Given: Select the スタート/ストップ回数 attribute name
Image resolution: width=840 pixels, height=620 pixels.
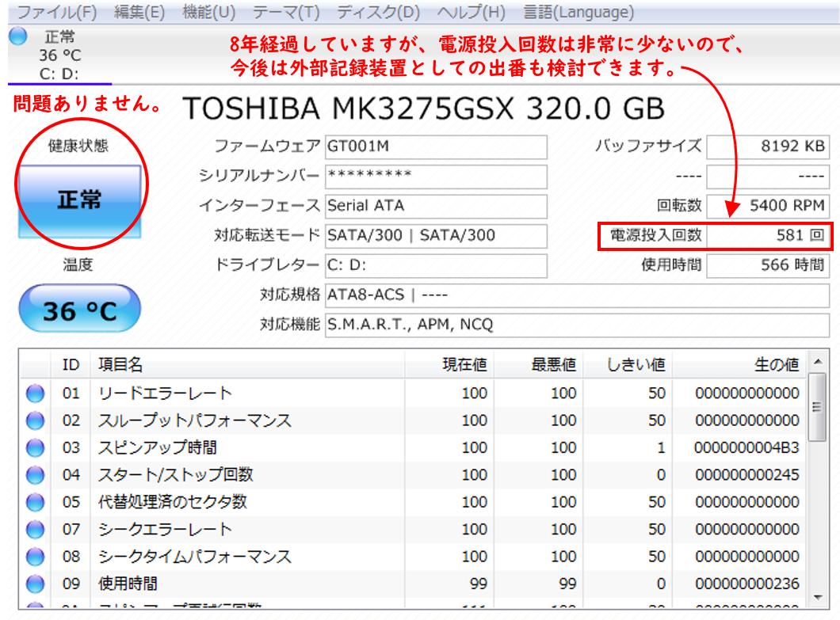Looking at the screenshot, I should pos(176,475).
